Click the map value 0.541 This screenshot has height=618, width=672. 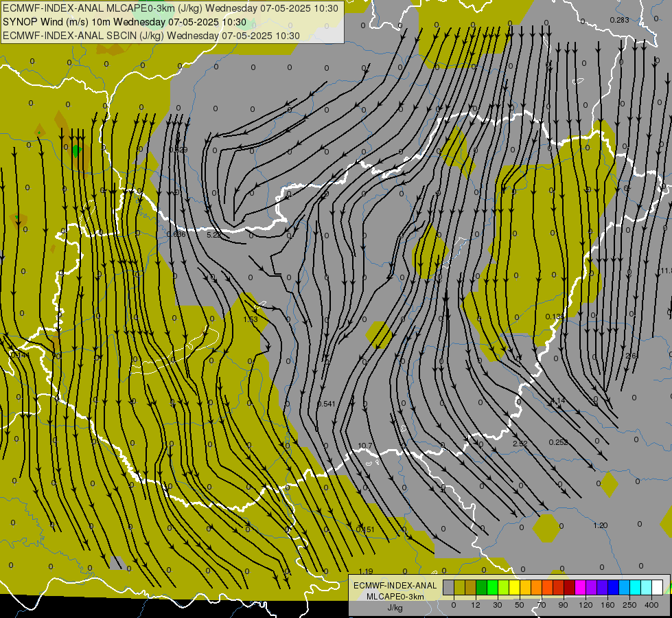click(x=326, y=404)
